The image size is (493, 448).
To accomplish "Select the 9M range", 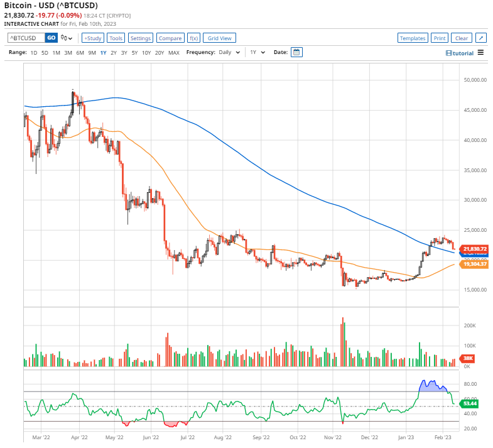I will pos(92,53).
